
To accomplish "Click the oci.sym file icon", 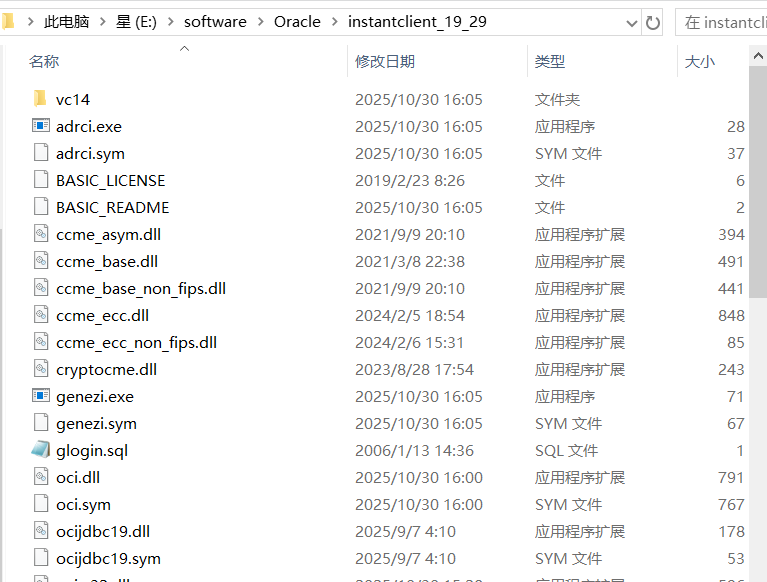I will tap(41, 504).
